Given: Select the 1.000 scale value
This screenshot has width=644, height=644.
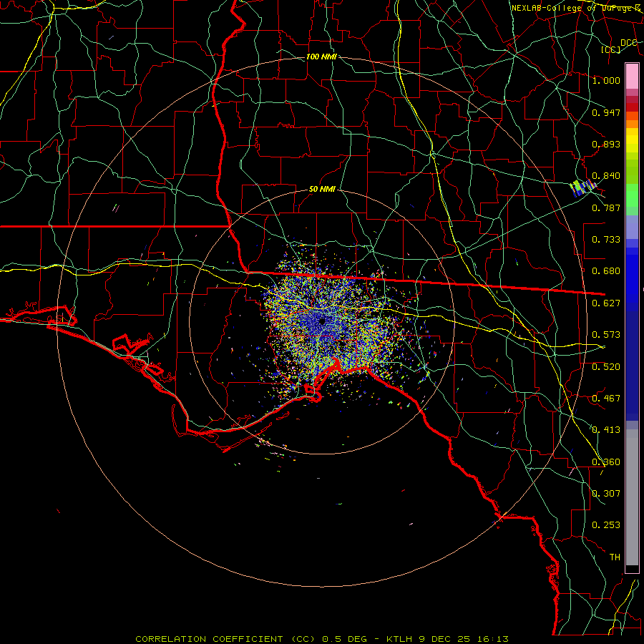Looking at the screenshot, I should point(606,80).
